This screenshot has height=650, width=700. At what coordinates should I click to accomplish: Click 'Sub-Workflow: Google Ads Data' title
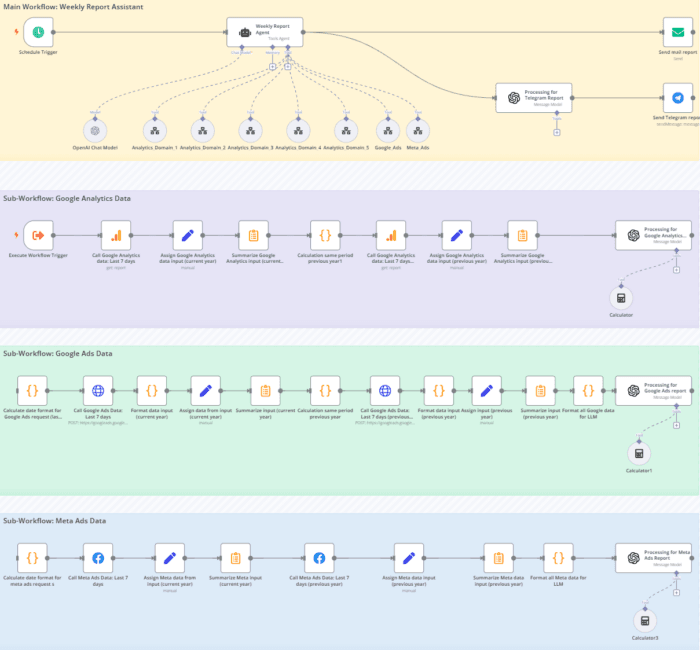[58, 354]
